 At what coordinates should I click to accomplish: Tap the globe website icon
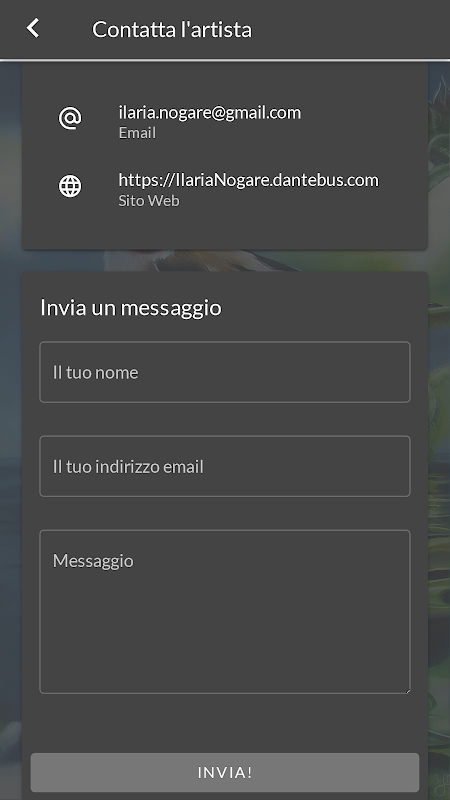pyautogui.click(x=70, y=186)
